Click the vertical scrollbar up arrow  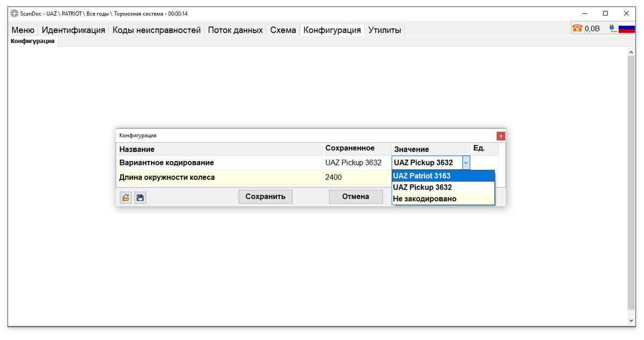(x=632, y=52)
